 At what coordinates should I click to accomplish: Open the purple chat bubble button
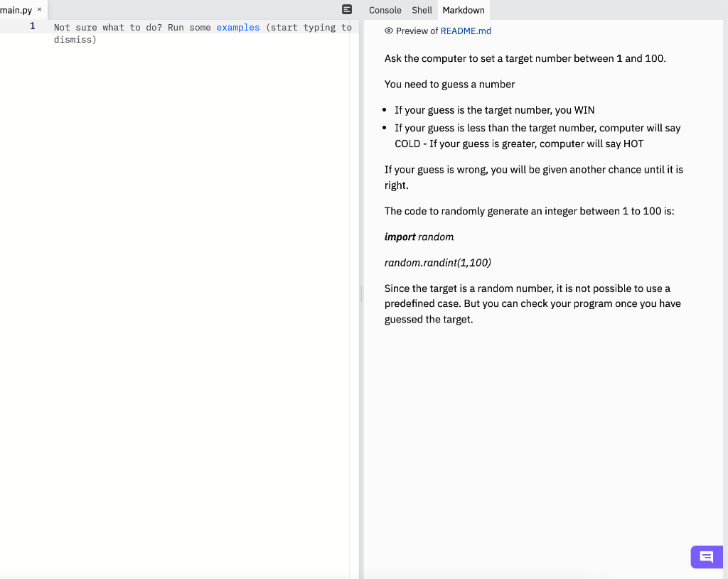click(x=706, y=557)
